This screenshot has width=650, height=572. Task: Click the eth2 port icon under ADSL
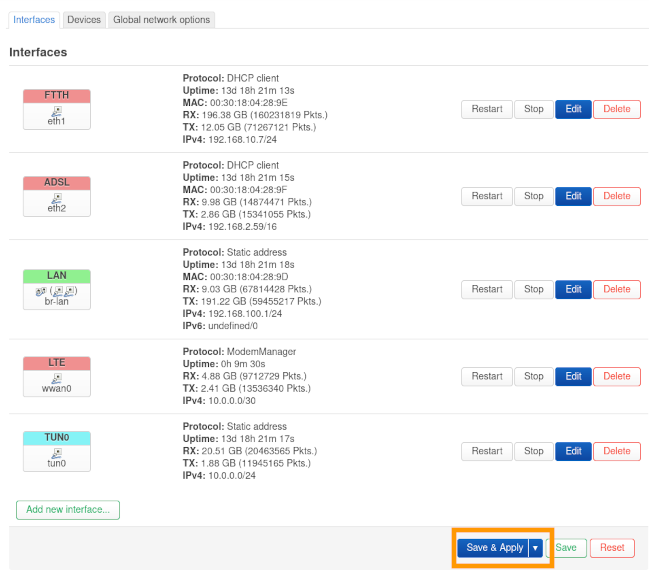[57, 196]
